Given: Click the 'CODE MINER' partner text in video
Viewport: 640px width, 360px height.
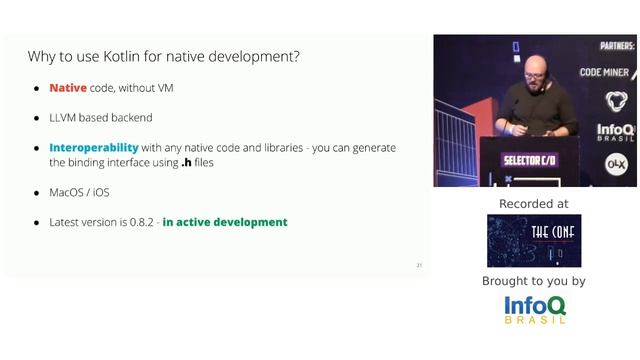Looking at the screenshot, I should point(604,72).
